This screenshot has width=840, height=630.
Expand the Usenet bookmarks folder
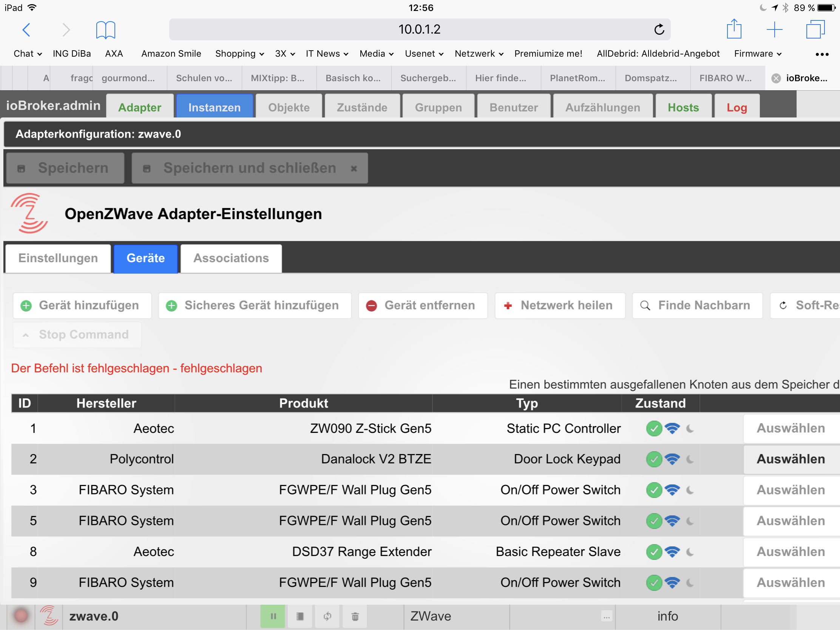pyautogui.click(x=424, y=54)
